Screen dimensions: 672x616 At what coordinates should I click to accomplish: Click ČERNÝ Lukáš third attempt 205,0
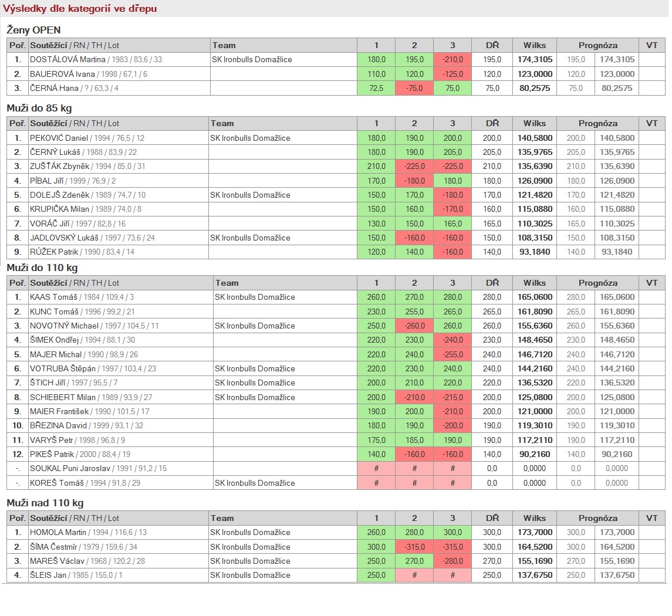452,152
